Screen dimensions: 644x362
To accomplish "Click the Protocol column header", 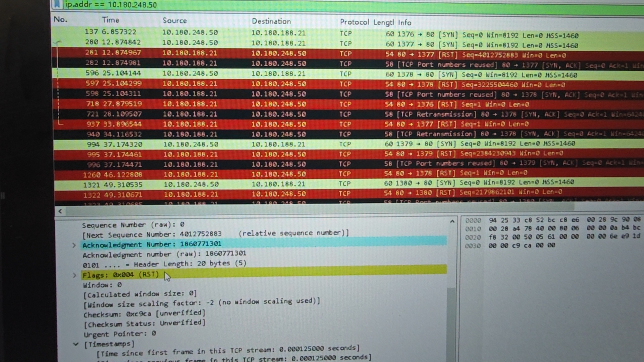I will coord(354,22).
